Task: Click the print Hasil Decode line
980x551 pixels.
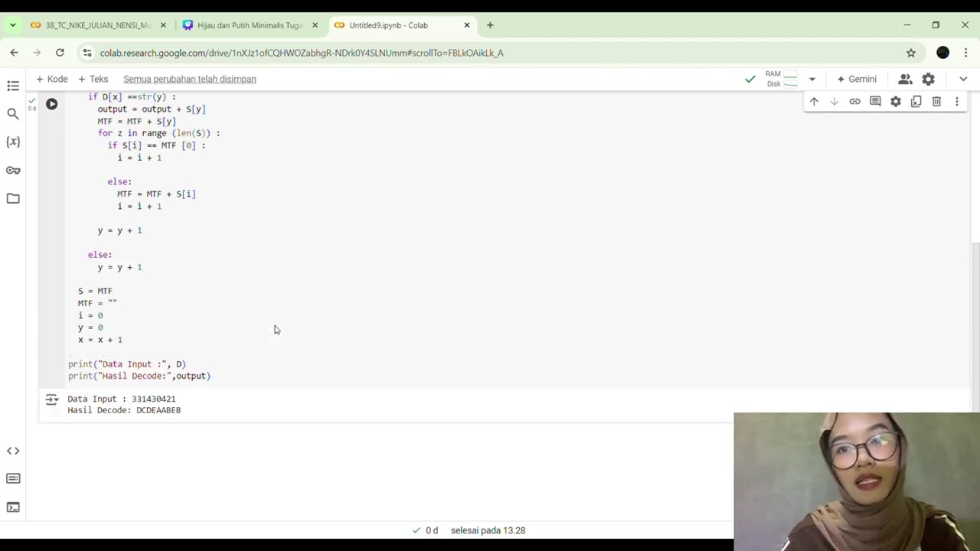Action: coord(139,376)
